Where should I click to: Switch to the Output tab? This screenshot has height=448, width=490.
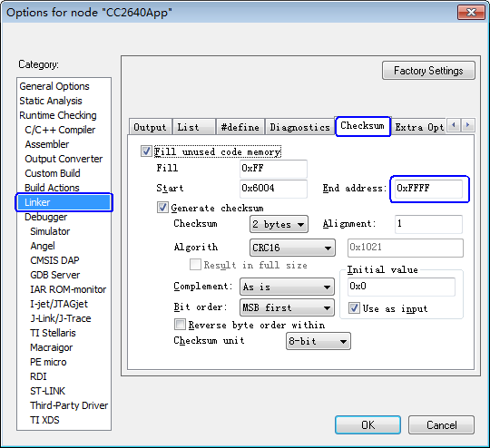(x=150, y=127)
